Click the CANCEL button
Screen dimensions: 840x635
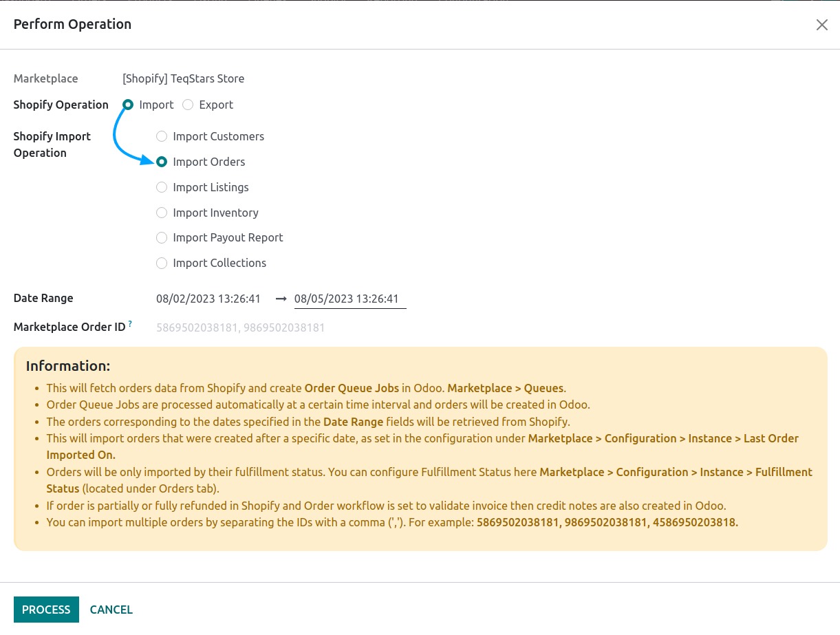point(111,610)
